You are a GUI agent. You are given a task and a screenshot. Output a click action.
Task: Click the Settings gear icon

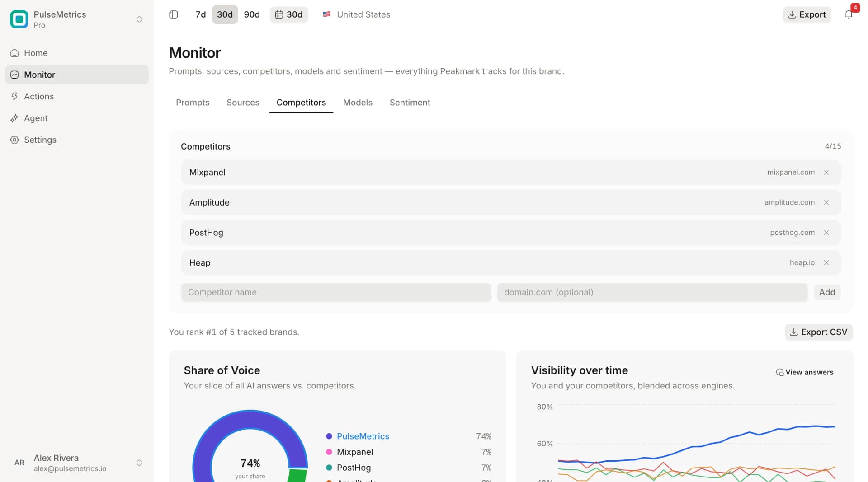click(x=14, y=140)
